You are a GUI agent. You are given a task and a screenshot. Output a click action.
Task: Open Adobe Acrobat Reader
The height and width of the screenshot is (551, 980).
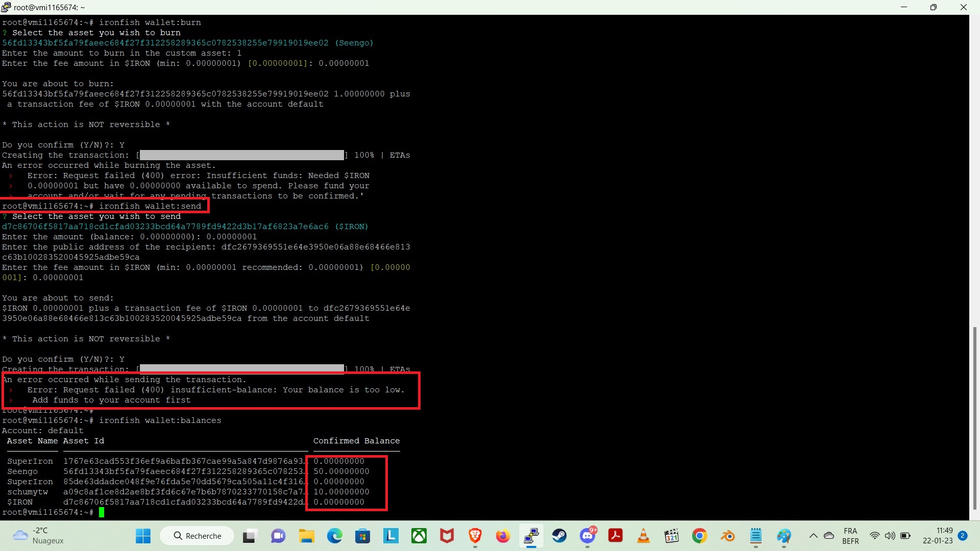(x=615, y=536)
